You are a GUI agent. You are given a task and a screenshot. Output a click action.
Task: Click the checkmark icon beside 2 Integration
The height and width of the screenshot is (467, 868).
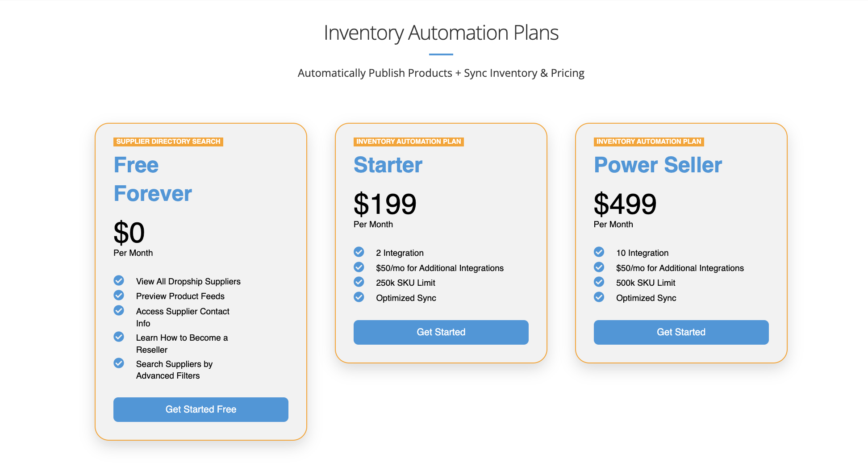[359, 252]
